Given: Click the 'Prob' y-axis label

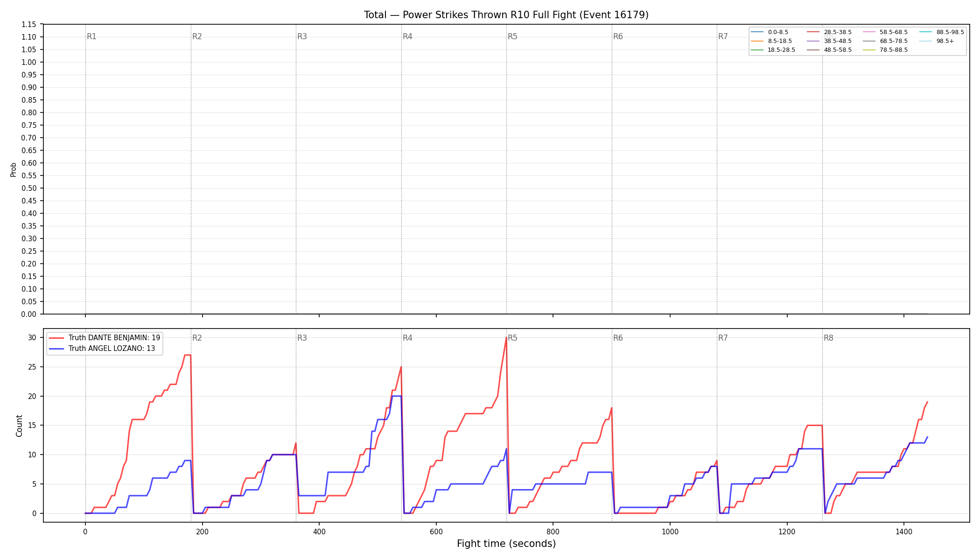Looking at the screenshot, I should [x=14, y=169].
